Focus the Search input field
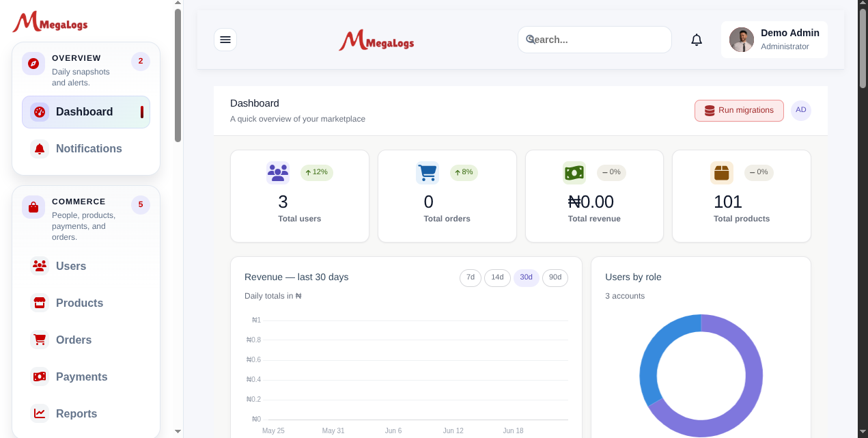 point(595,40)
